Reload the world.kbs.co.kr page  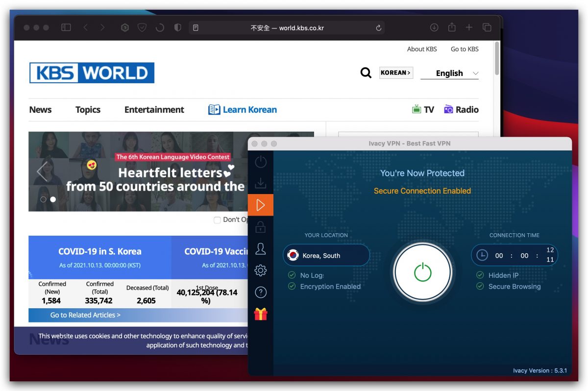point(378,28)
